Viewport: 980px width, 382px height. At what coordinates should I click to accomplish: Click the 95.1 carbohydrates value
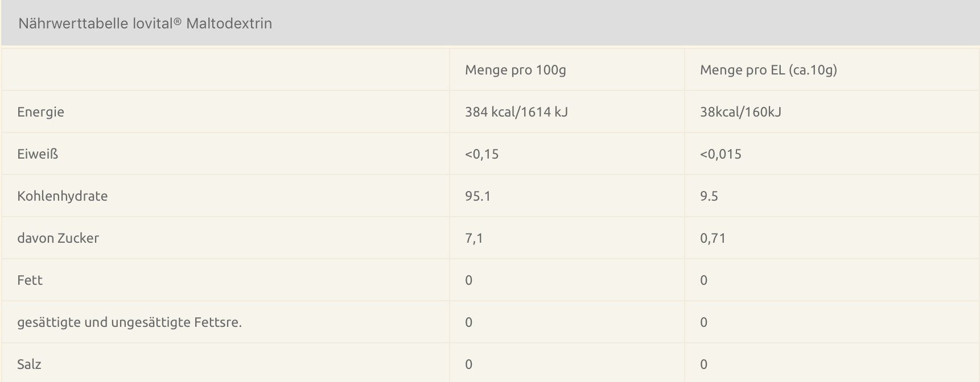pos(477,196)
